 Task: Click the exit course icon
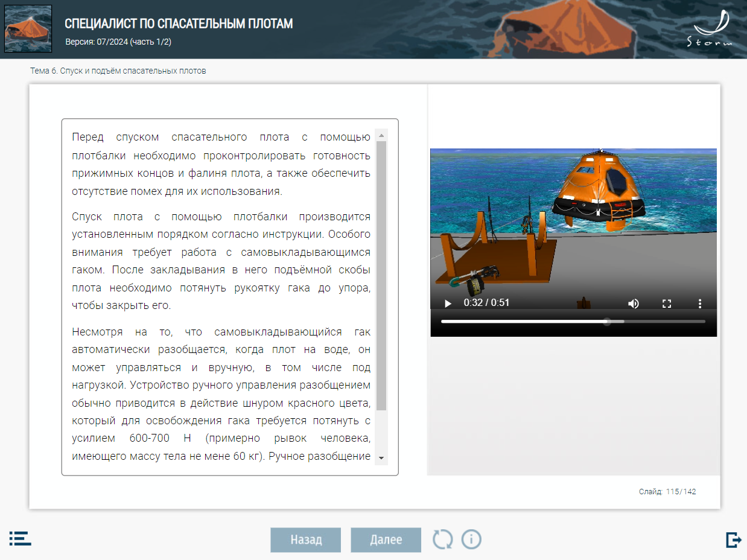pos(733,539)
